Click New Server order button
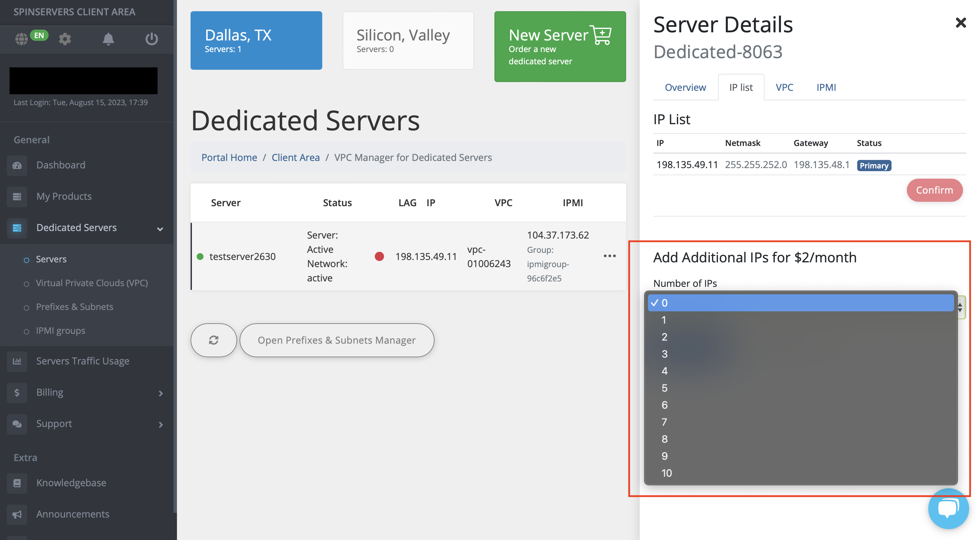Viewport: 980px width, 540px height. coord(560,46)
